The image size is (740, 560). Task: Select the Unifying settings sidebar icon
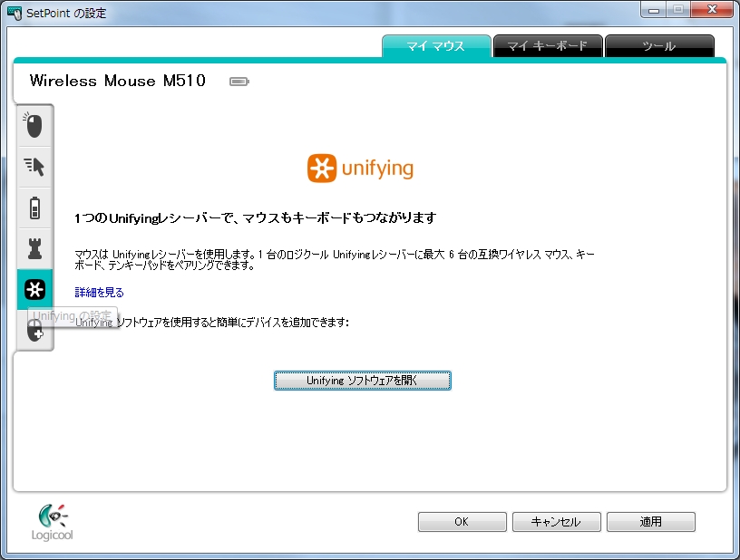(34, 289)
